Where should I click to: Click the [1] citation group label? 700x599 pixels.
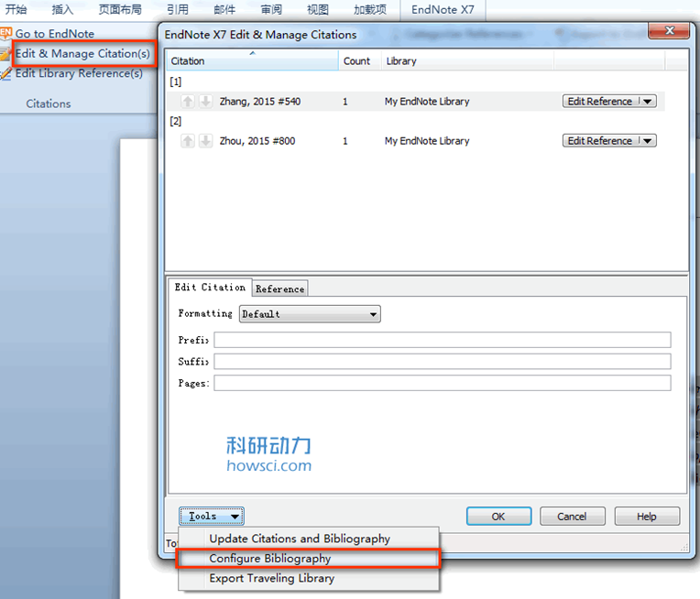(175, 82)
